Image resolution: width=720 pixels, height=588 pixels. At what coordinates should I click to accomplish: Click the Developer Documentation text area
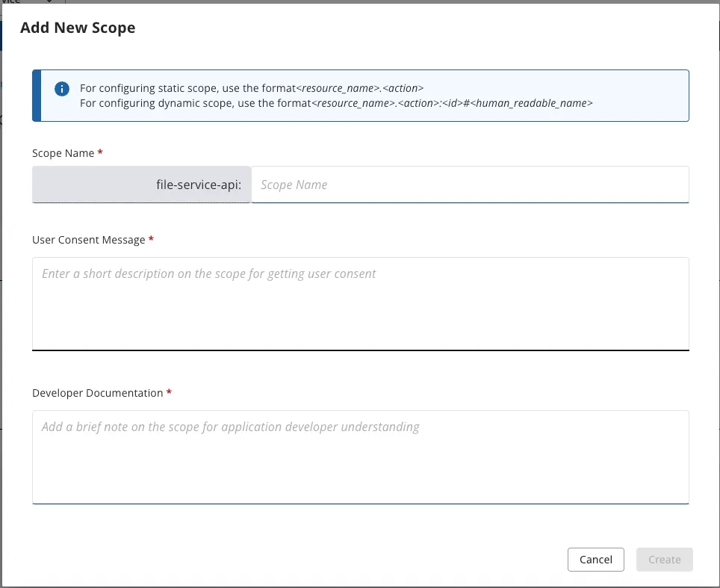(361, 457)
